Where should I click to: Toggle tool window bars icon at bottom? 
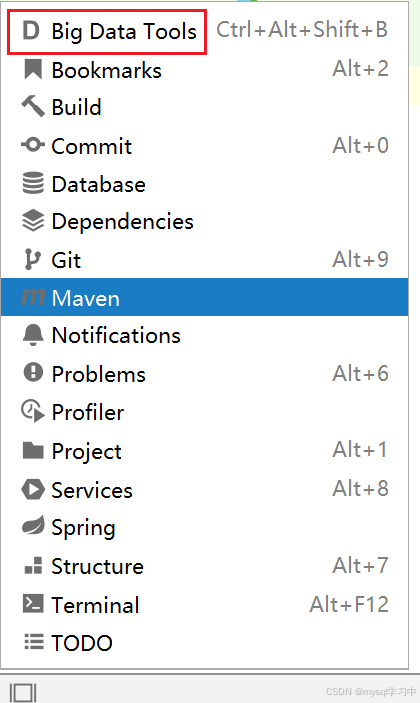[x=23, y=692]
